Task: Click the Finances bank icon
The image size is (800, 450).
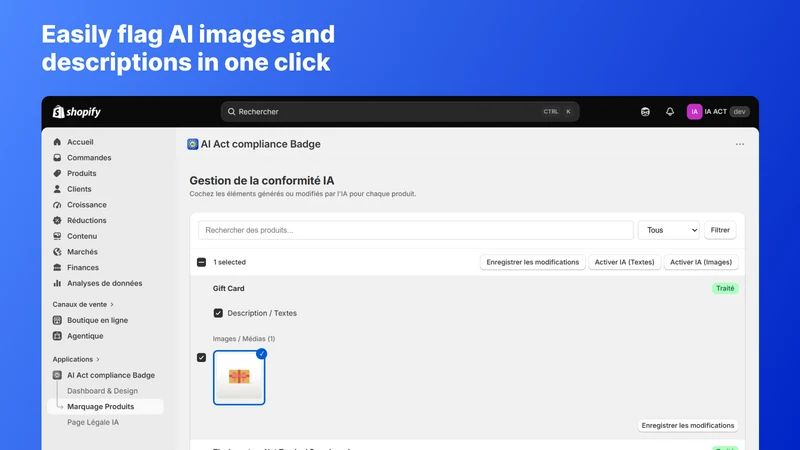Action: (x=57, y=267)
